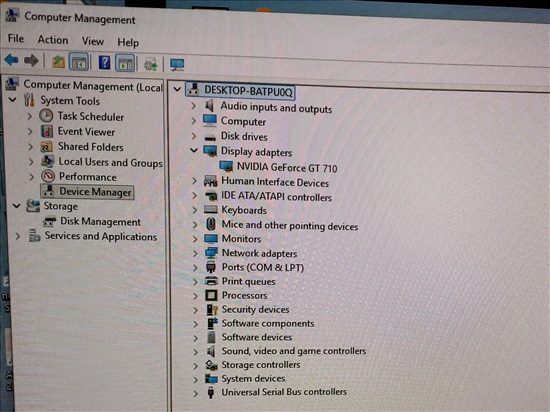
Task: Click the Shared Folders icon
Action: click(x=46, y=146)
